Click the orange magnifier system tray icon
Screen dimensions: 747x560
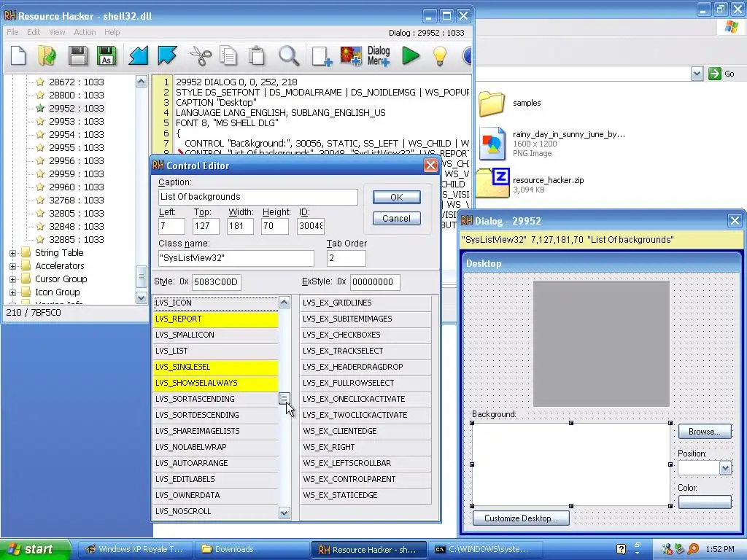[694, 549]
